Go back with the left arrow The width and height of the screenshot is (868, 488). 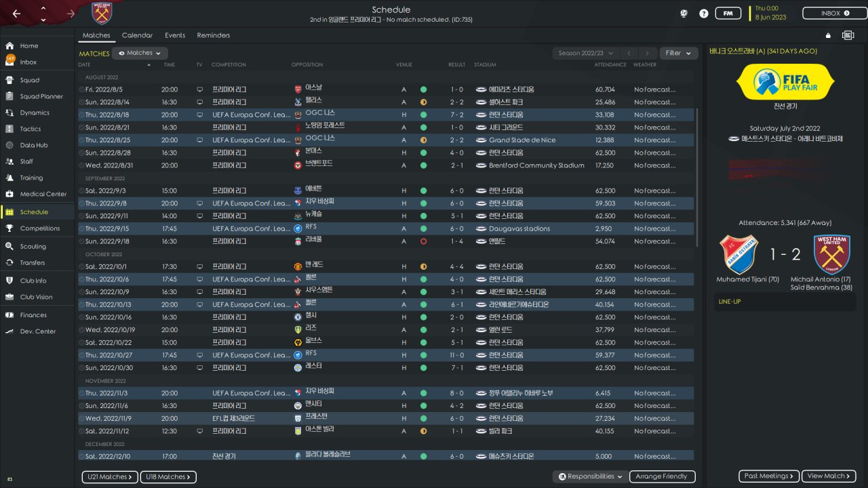(x=17, y=14)
